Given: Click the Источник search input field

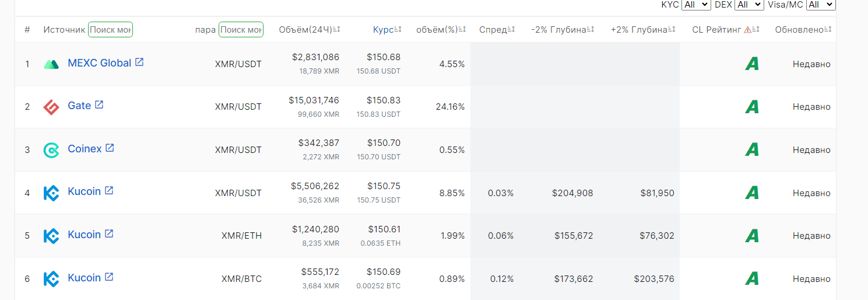Looking at the screenshot, I should pos(110,29).
